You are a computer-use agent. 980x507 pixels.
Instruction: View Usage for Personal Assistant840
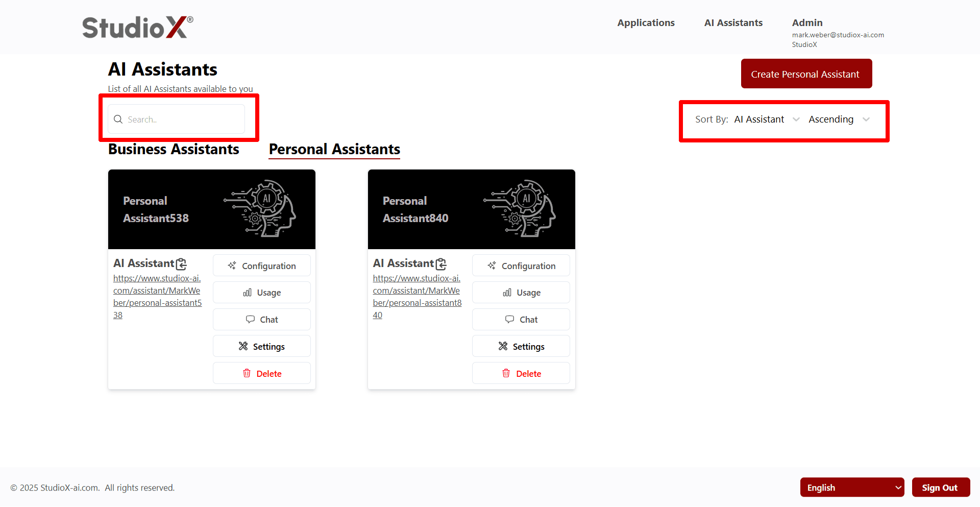pos(521,292)
